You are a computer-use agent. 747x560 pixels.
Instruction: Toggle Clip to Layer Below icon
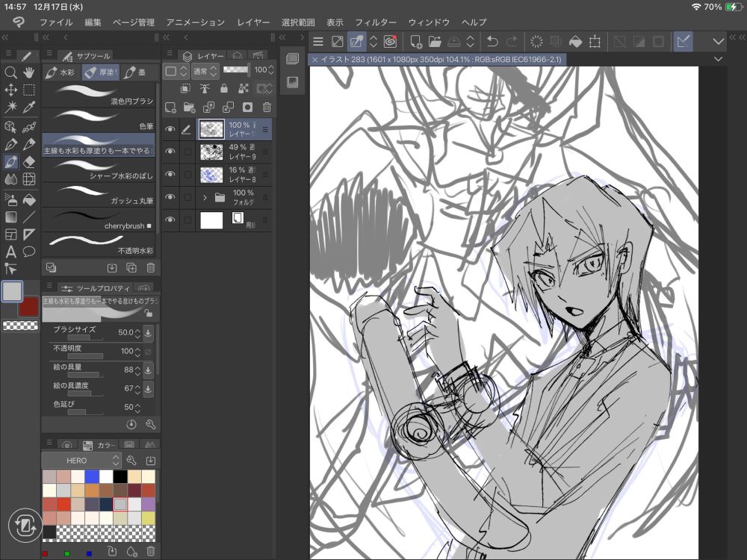[x=186, y=89]
